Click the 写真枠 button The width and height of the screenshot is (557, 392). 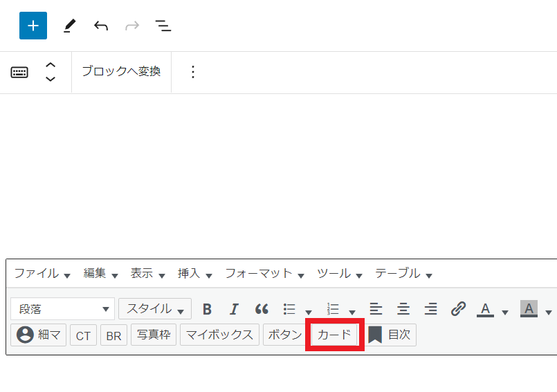(x=154, y=335)
